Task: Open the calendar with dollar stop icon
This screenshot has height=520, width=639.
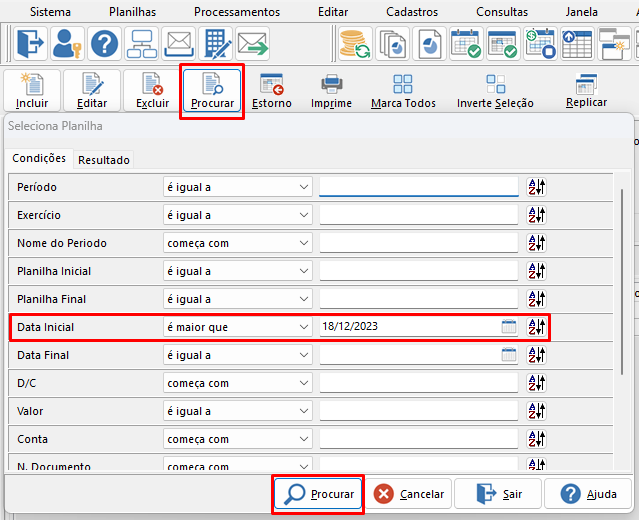Action: pos(540,44)
